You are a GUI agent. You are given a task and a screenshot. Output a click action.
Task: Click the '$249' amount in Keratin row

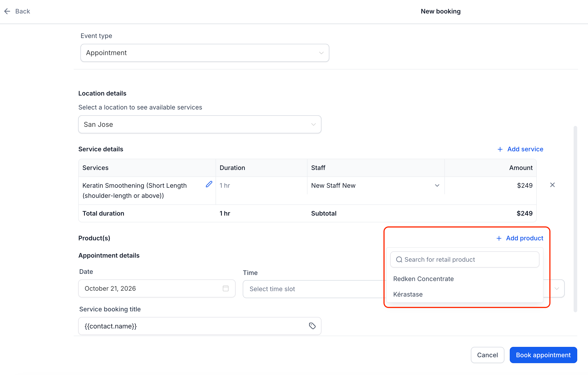click(525, 185)
